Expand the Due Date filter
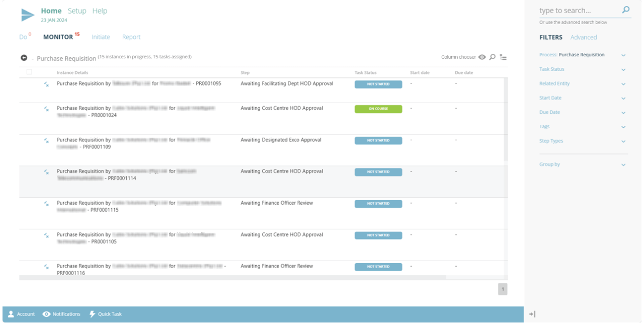 point(623,113)
